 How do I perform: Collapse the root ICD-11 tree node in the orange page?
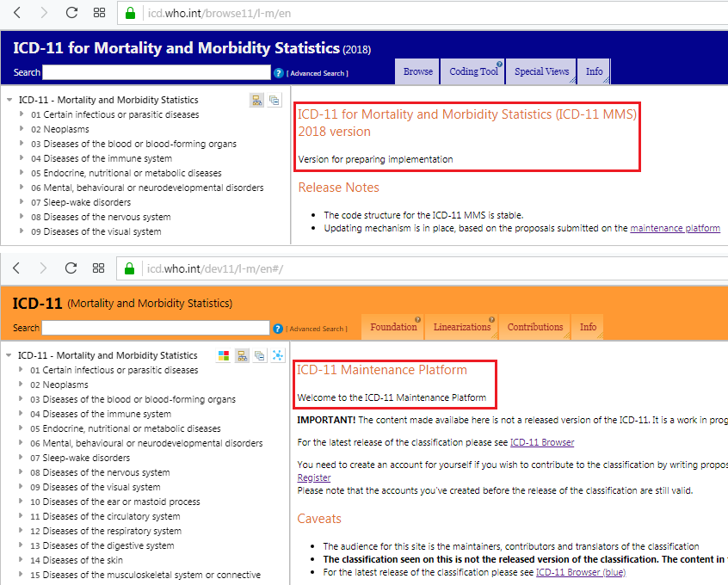(9, 355)
